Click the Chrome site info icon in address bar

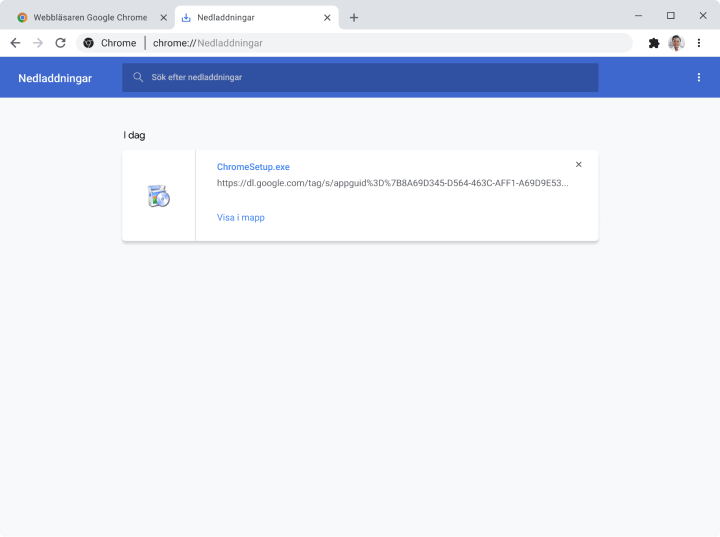(x=89, y=43)
